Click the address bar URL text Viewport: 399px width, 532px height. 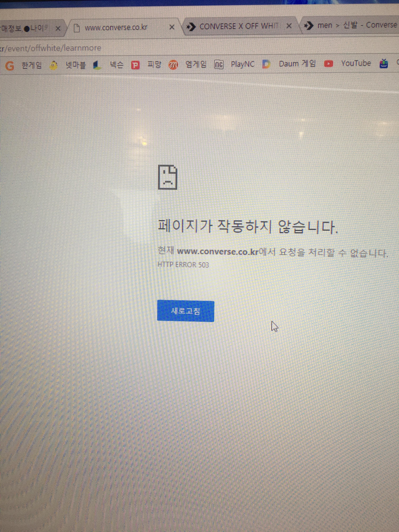(x=51, y=48)
